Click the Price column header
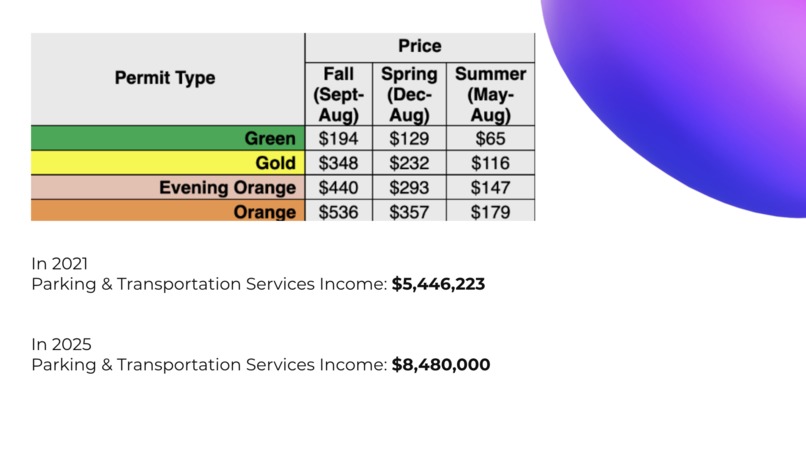The width and height of the screenshot is (806, 452). [419, 46]
